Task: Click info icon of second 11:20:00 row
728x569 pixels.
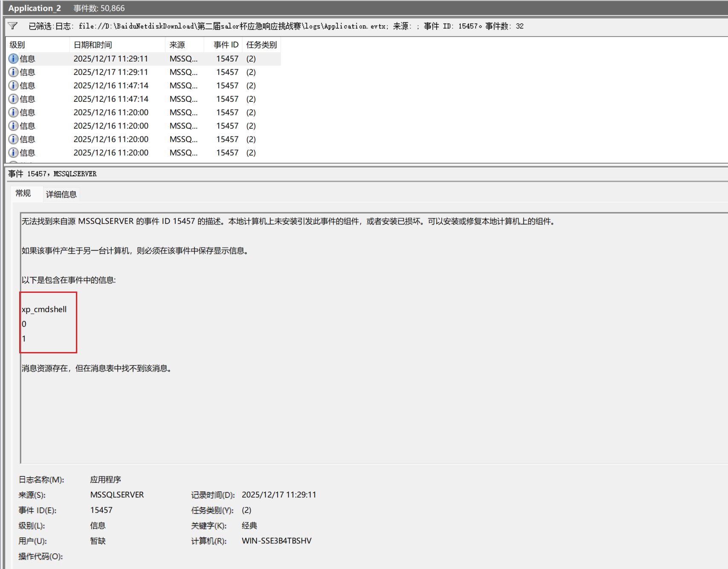Action: (x=14, y=126)
